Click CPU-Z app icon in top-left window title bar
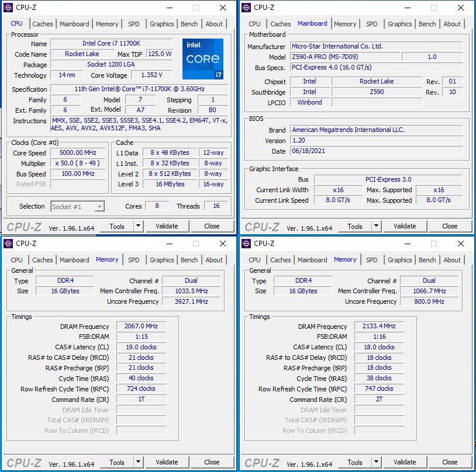 (x=8, y=7)
